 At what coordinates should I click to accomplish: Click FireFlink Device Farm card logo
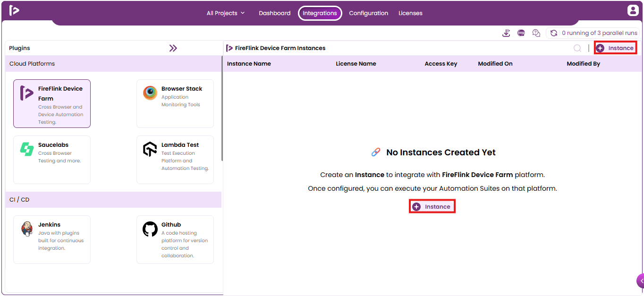coord(27,93)
